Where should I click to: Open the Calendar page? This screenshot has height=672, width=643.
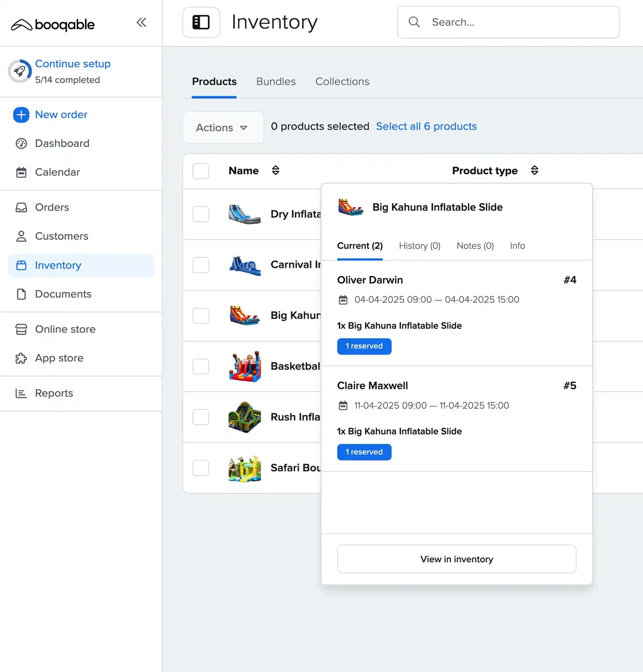[x=57, y=172]
